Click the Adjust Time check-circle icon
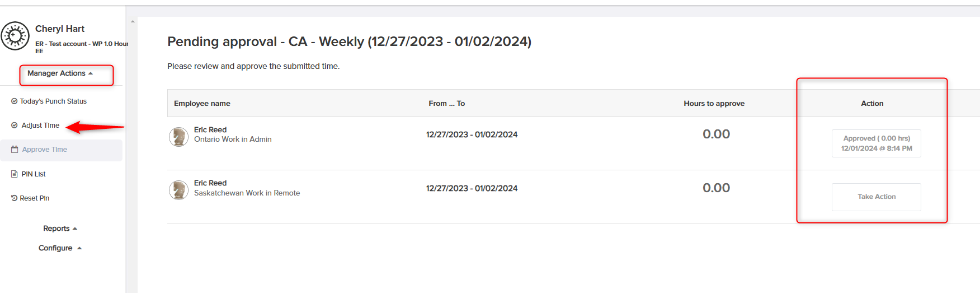The image size is (980, 293). point(14,125)
